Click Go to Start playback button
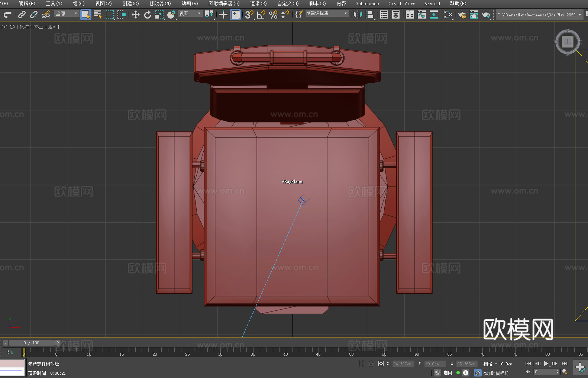The height and width of the screenshot is (378, 588). coord(528,364)
